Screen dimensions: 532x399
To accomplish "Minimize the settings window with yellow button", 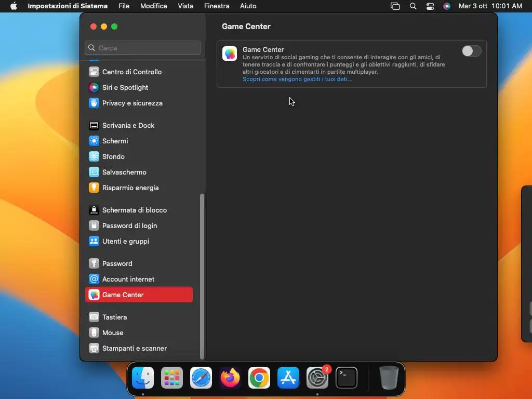I will click(x=104, y=26).
